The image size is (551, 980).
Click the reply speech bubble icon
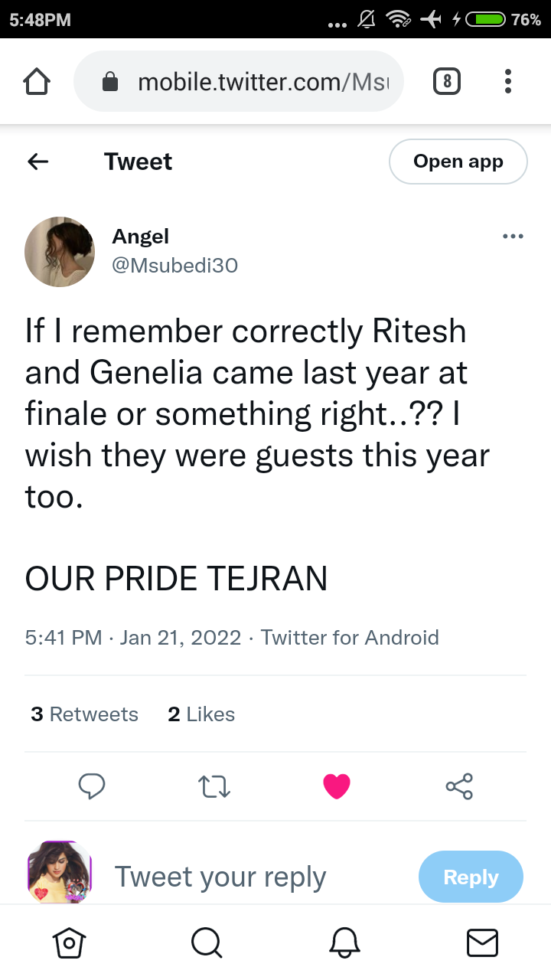[x=92, y=786]
